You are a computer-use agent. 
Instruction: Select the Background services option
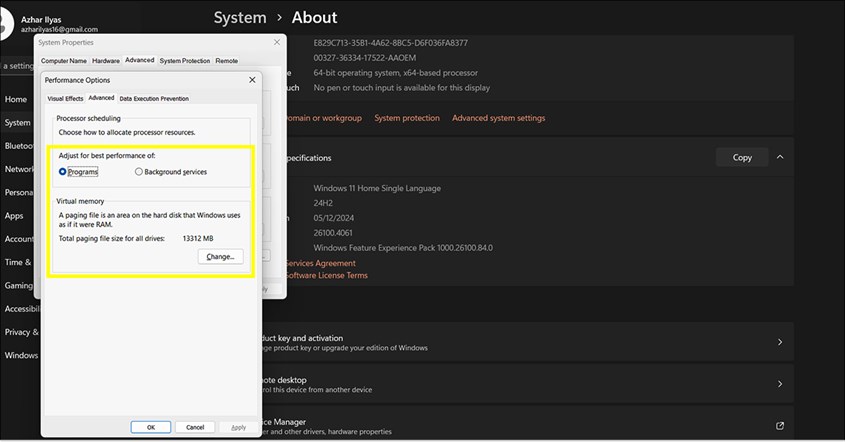tap(139, 172)
